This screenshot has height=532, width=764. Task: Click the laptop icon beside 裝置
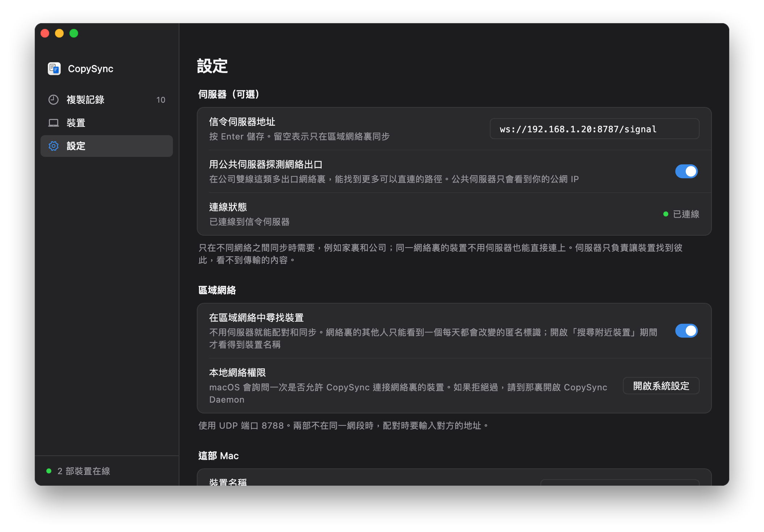tap(54, 123)
